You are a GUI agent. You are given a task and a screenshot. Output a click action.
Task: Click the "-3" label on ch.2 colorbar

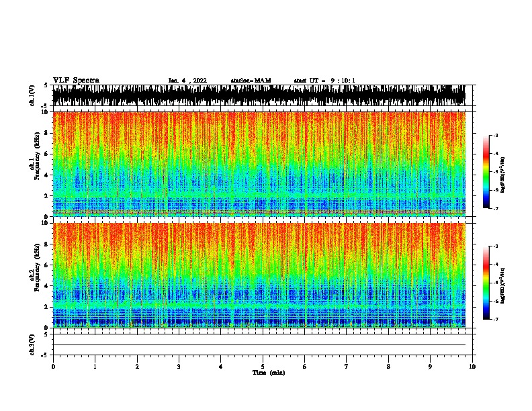[496, 246]
